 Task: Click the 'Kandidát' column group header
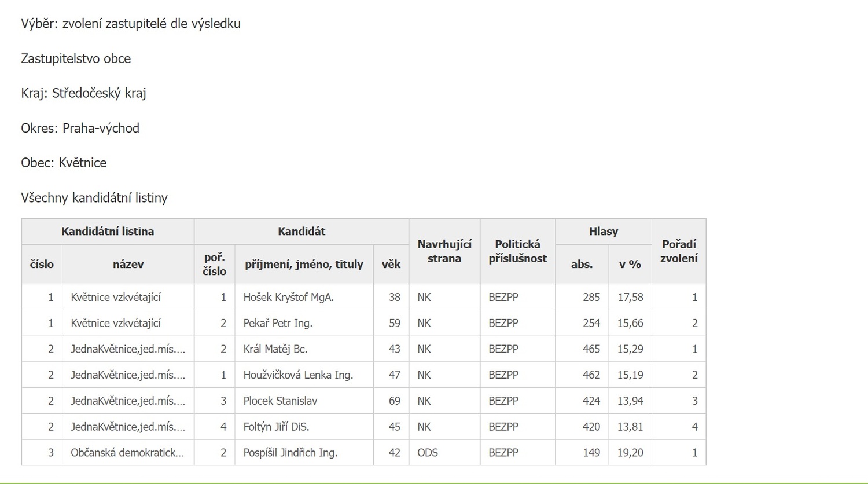[301, 232]
